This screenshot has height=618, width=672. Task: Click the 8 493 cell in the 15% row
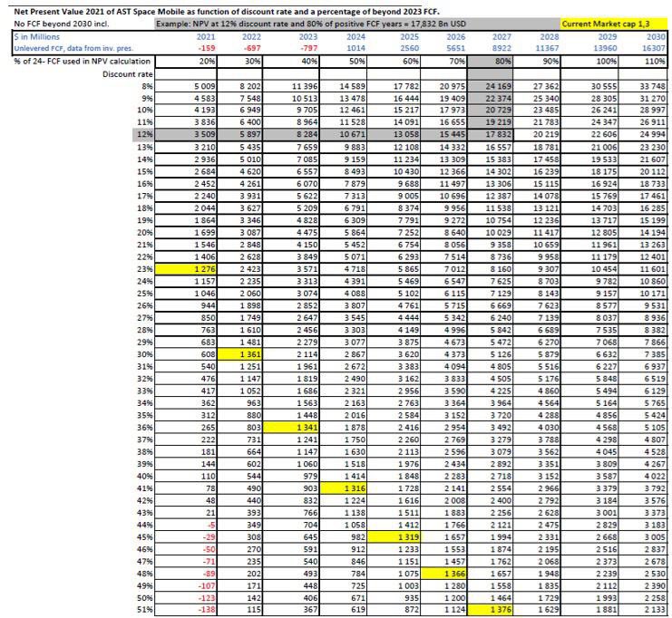[344, 171]
